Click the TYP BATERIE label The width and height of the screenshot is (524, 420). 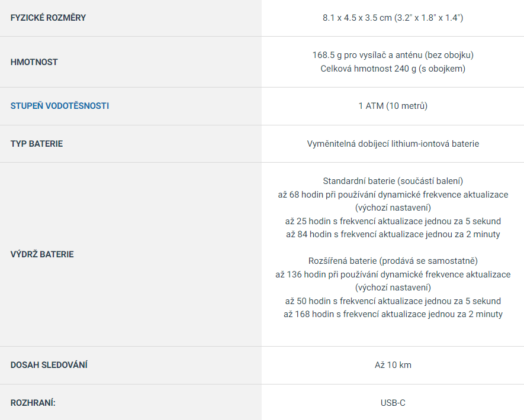pos(37,144)
